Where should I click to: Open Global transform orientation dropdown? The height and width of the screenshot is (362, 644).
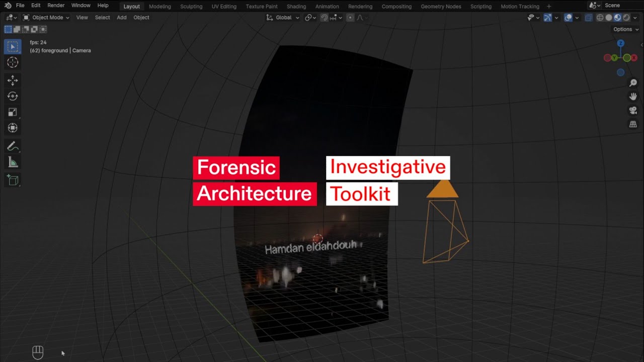pyautogui.click(x=283, y=18)
